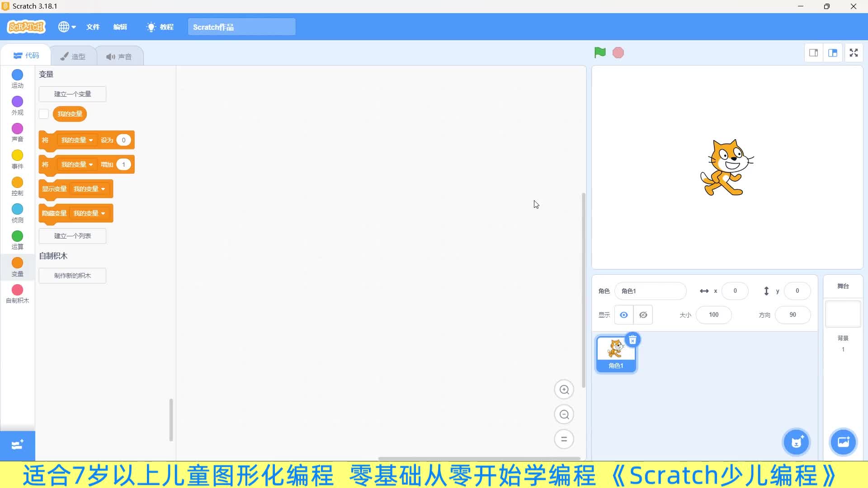The width and height of the screenshot is (868, 488).
Task: Select the 侦测 block category
Action: [x=17, y=213]
